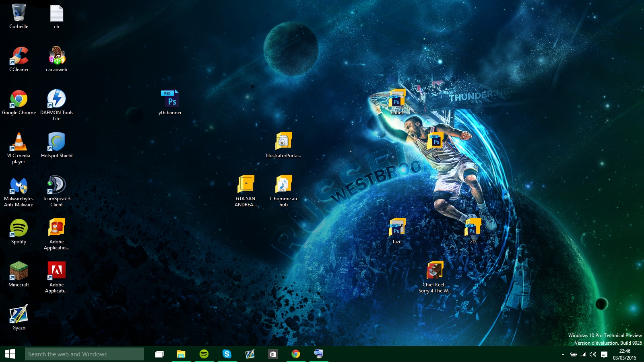Show hidden system tray icons
The image size is (644, 362).
tap(563, 354)
